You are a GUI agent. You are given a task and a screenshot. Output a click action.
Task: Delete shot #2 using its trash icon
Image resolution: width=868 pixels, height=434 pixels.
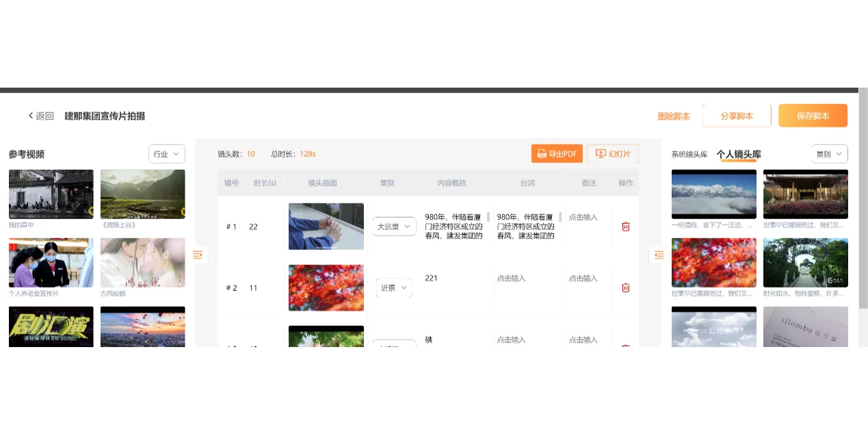pyautogui.click(x=625, y=288)
